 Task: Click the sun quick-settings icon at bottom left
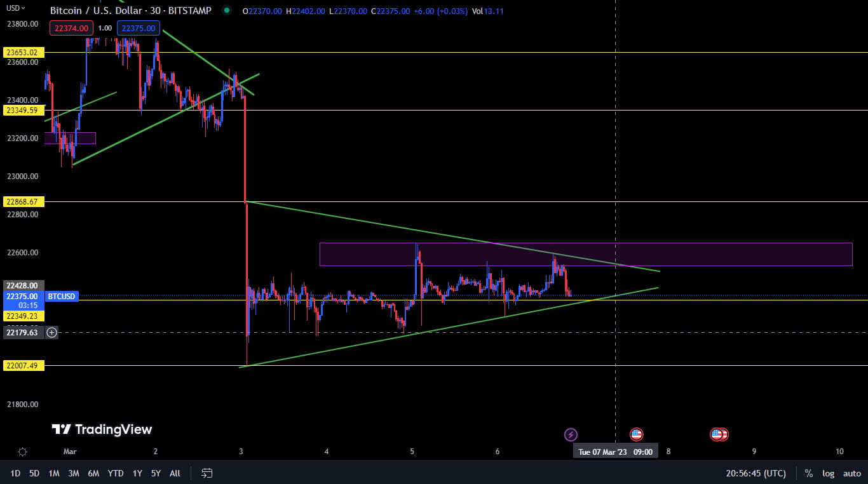[x=23, y=451]
